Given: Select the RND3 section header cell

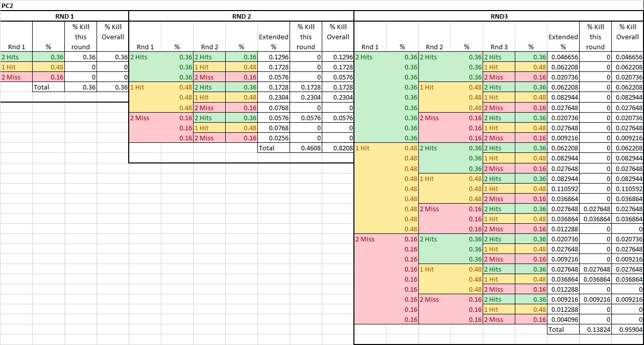Looking at the screenshot, I should [x=499, y=16].
